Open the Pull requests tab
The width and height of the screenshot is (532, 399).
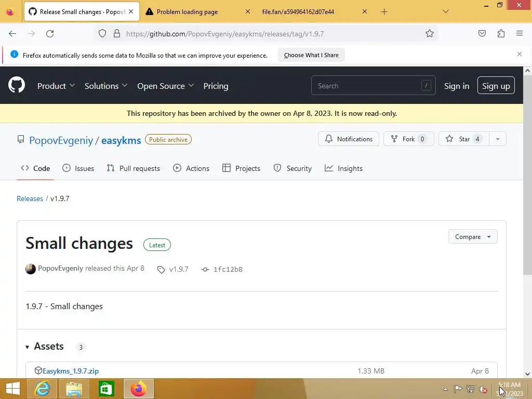[134, 168]
